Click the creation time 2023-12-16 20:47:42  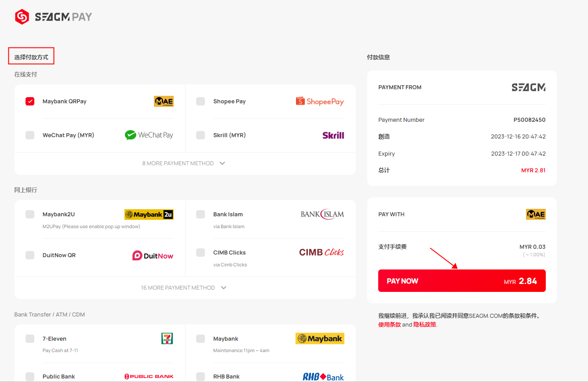click(519, 137)
